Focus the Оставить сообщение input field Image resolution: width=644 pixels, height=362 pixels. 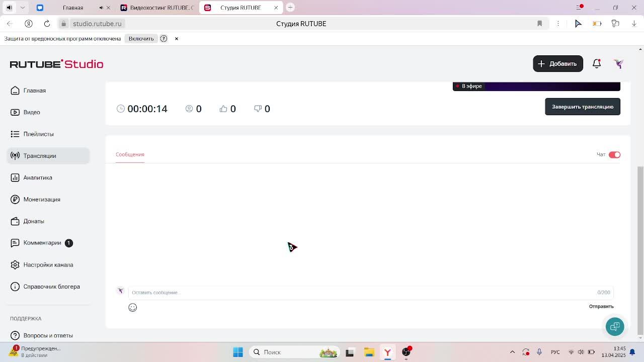[x=371, y=292]
